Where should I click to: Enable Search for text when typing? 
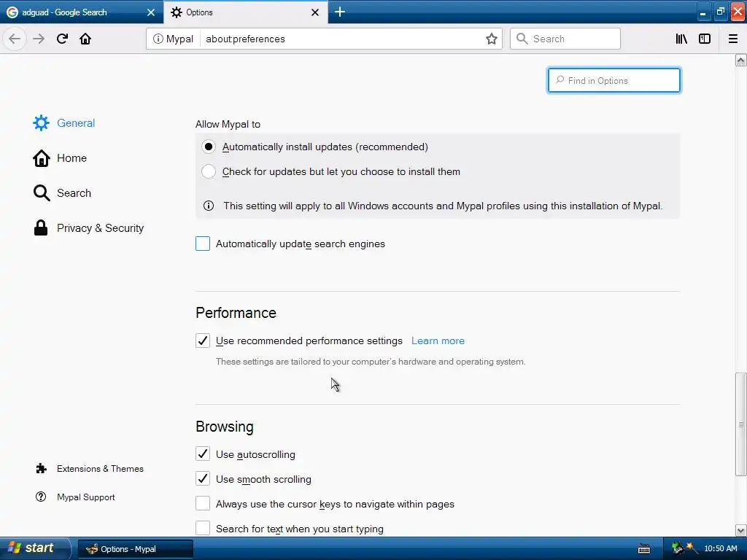click(x=203, y=528)
